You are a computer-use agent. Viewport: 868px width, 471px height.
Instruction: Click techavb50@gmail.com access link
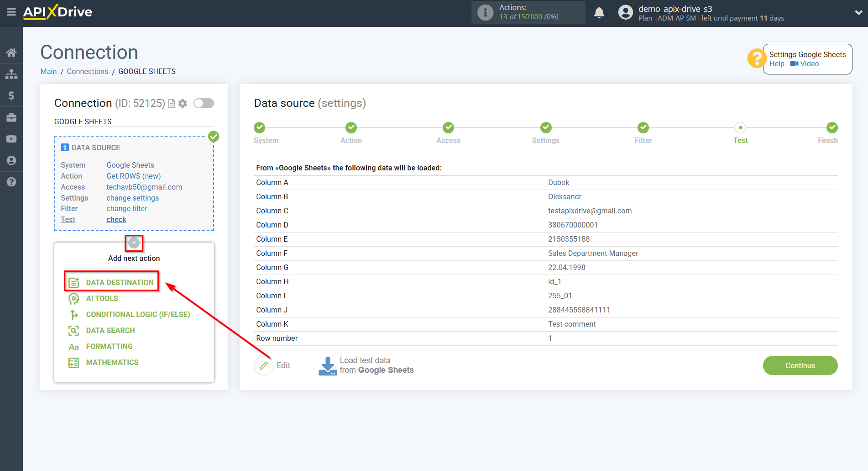pos(144,187)
